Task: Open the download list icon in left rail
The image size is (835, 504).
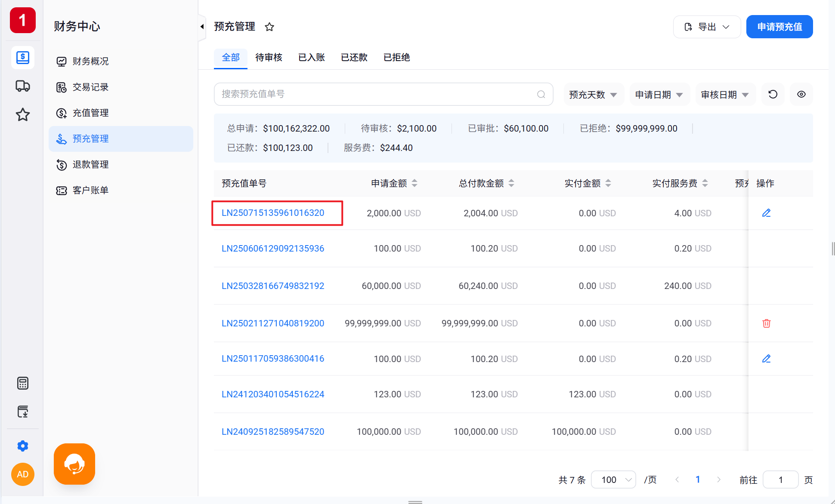Action: [x=23, y=412]
